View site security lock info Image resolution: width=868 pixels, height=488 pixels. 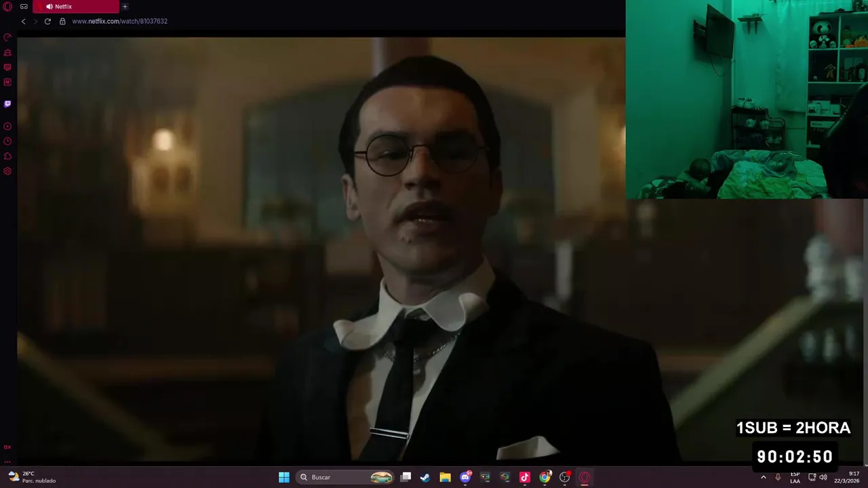point(62,21)
